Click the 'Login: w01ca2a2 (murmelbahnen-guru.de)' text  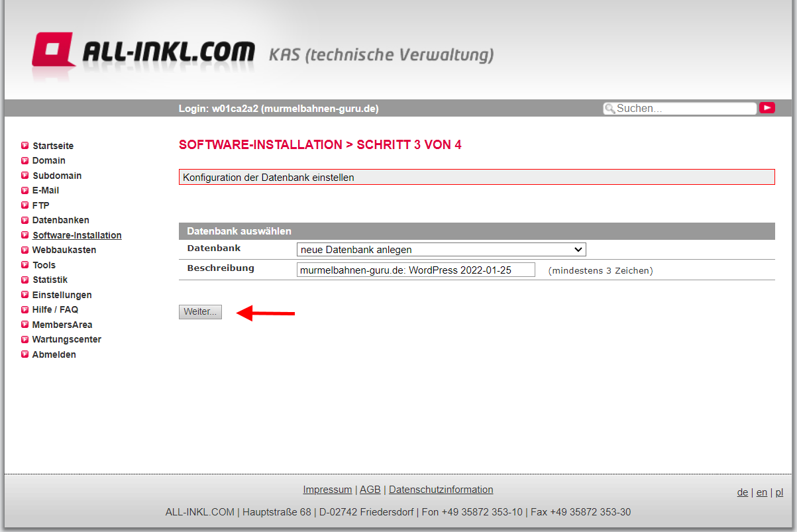[279, 109]
